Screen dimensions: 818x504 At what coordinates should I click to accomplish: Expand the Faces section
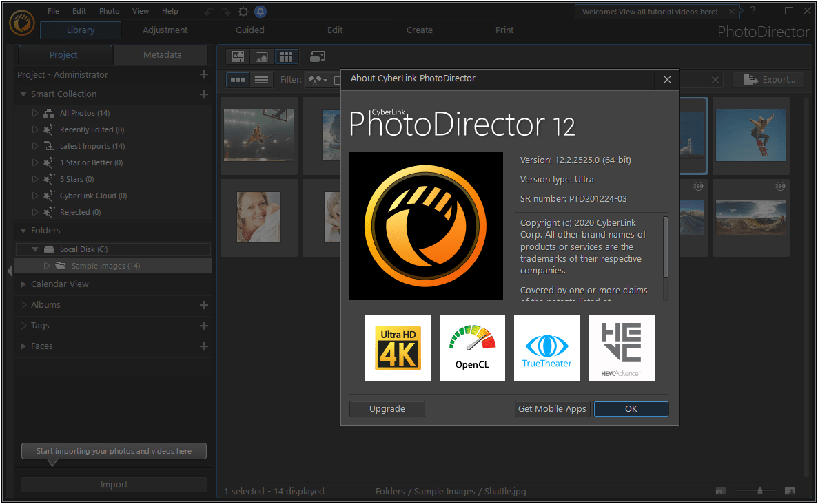[23, 346]
